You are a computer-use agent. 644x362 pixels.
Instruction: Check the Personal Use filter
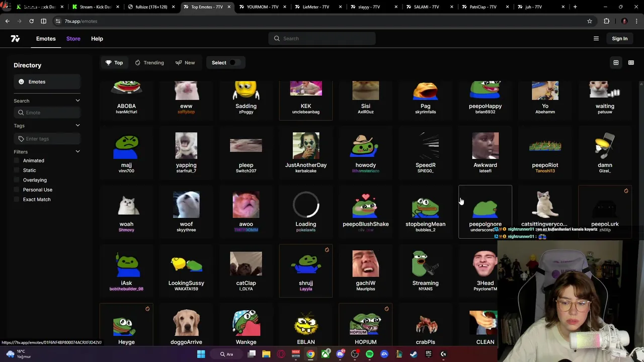17,190
